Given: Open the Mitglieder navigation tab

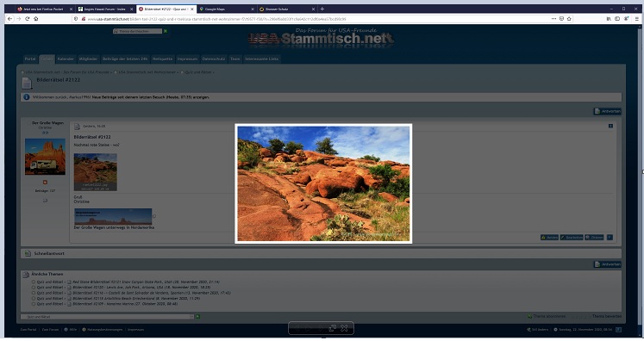Looking at the screenshot, I should pyautogui.click(x=88, y=59).
